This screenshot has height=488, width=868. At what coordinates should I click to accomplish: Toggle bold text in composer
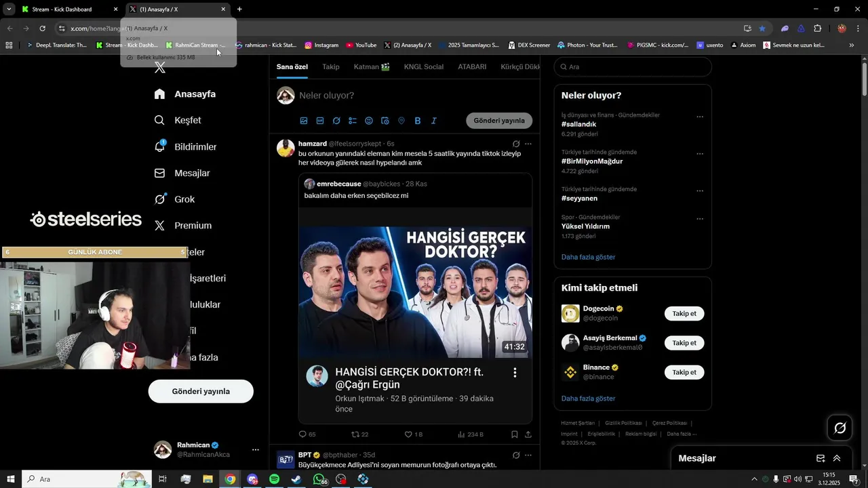(418, 121)
